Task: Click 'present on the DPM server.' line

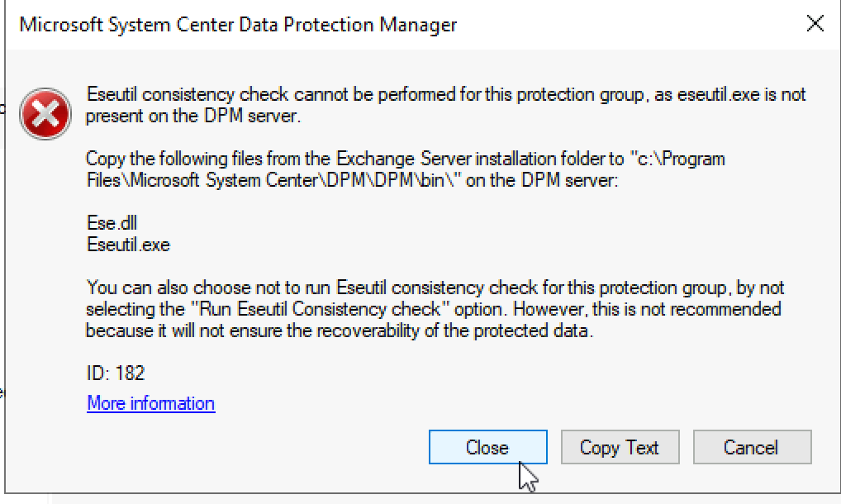Action: (x=193, y=116)
